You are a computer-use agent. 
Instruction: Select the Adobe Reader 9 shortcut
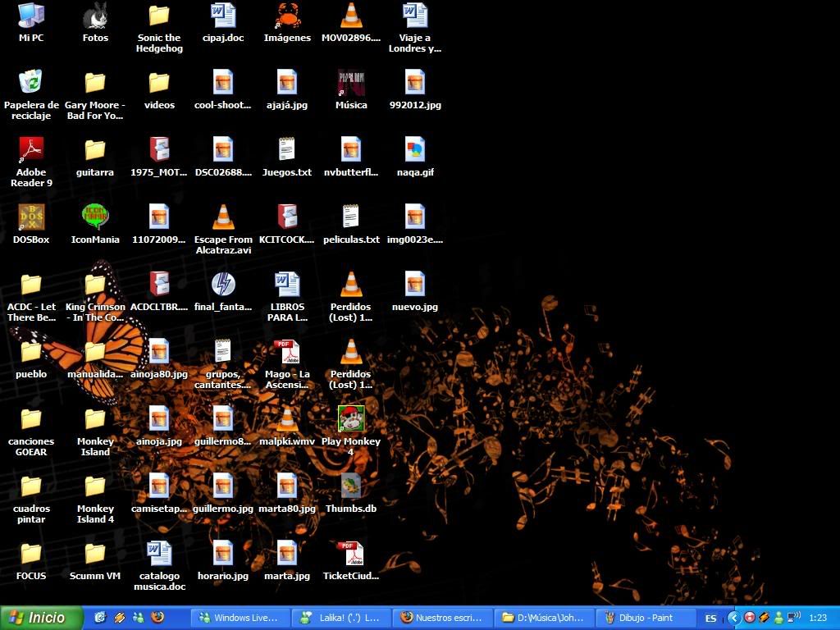[x=31, y=151]
